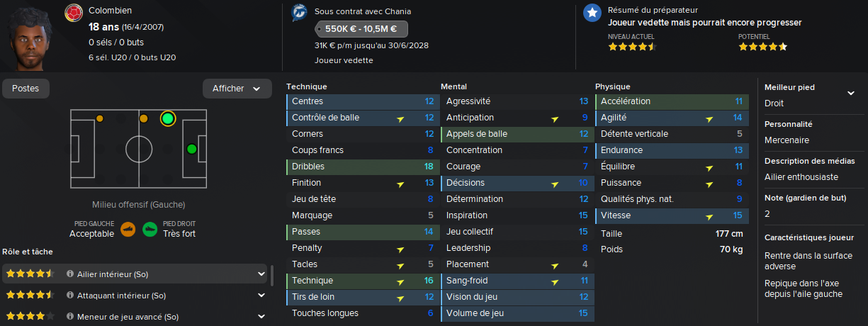The height and width of the screenshot is (326, 868).
Task: Click info icon beside Ailier intérieur
Action: click(x=70, y=274)
